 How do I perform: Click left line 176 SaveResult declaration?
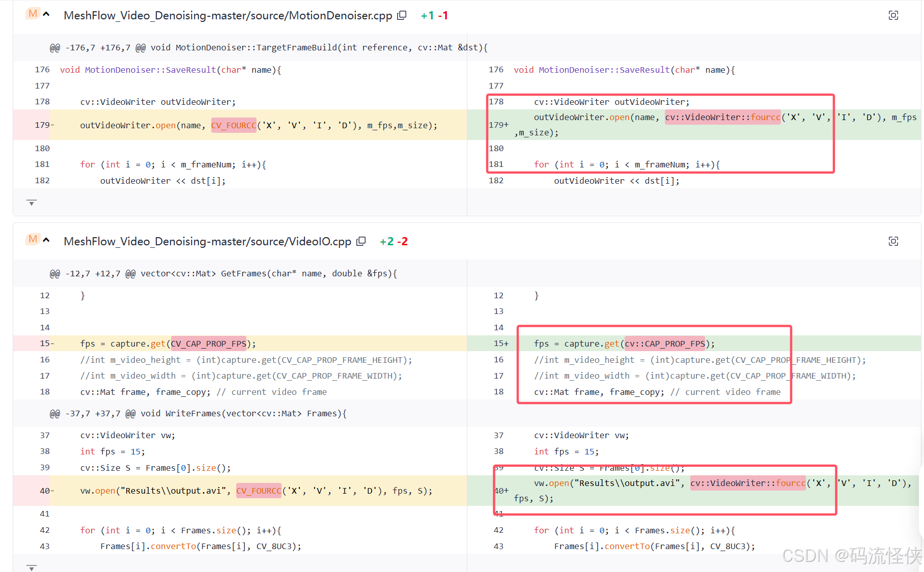171,70
